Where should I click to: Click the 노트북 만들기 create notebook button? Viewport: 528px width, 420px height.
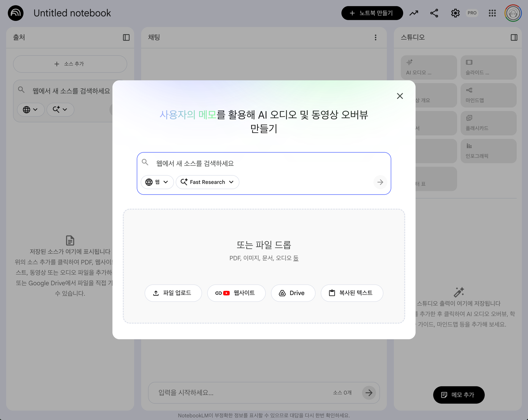pyautogui.click(x=372, y=13)
